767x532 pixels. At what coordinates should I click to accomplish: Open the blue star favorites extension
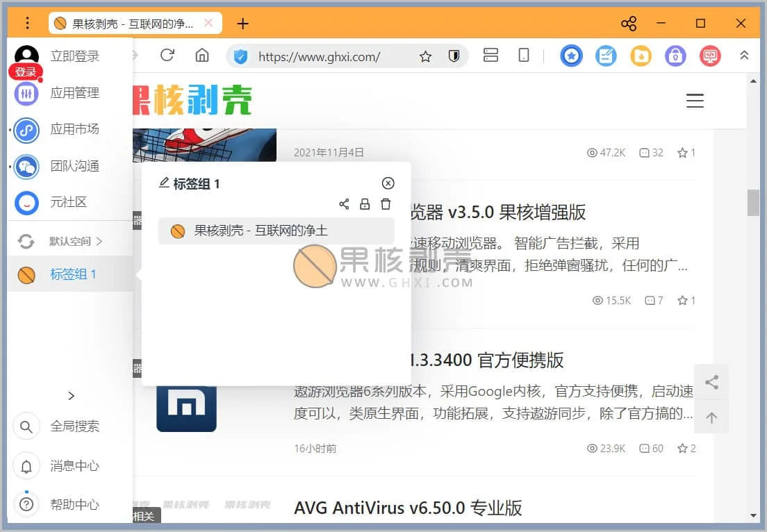571,56
